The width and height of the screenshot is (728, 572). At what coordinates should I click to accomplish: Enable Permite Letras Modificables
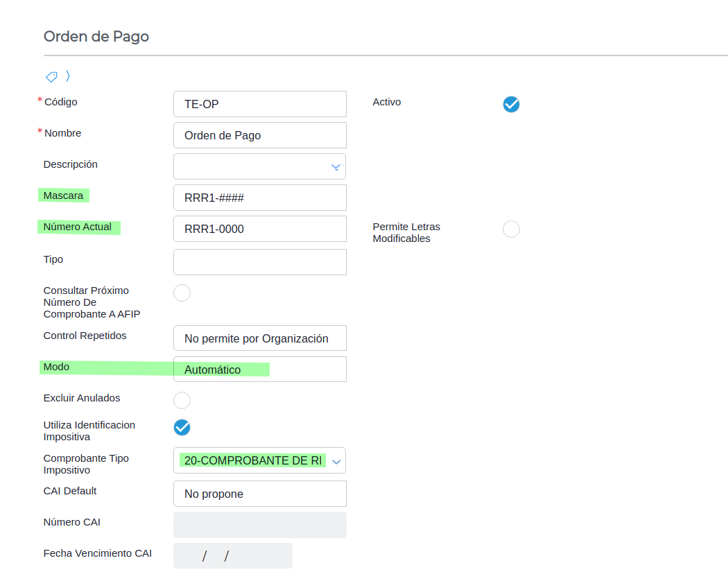tap(511, 229)
